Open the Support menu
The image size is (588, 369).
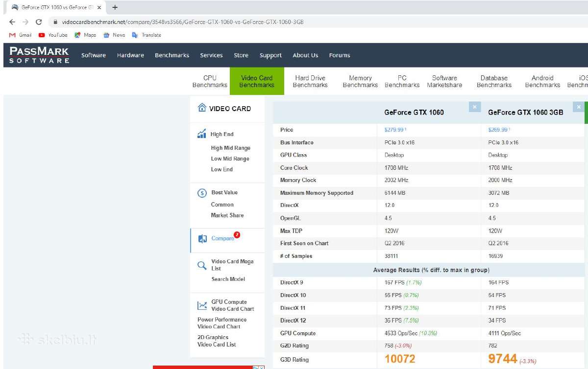(270, 55)
